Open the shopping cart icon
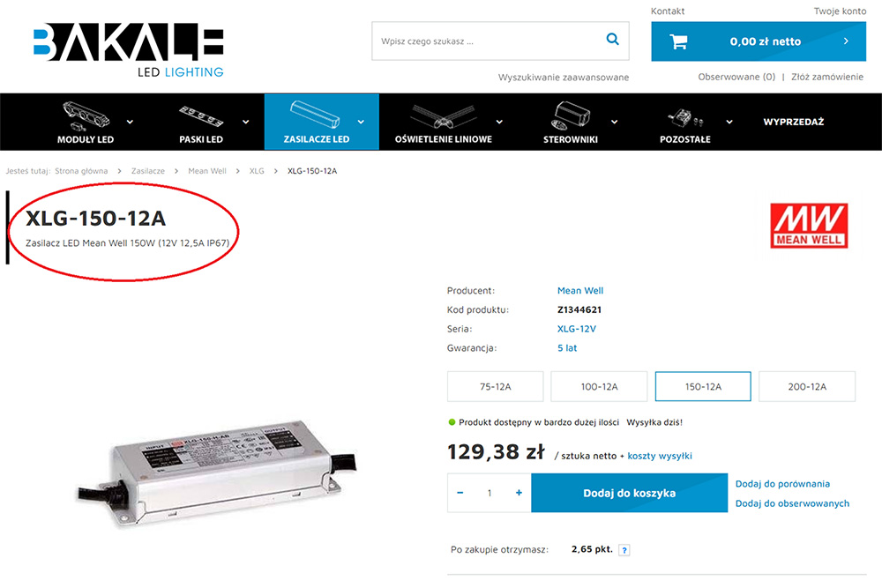 [678, 41]
